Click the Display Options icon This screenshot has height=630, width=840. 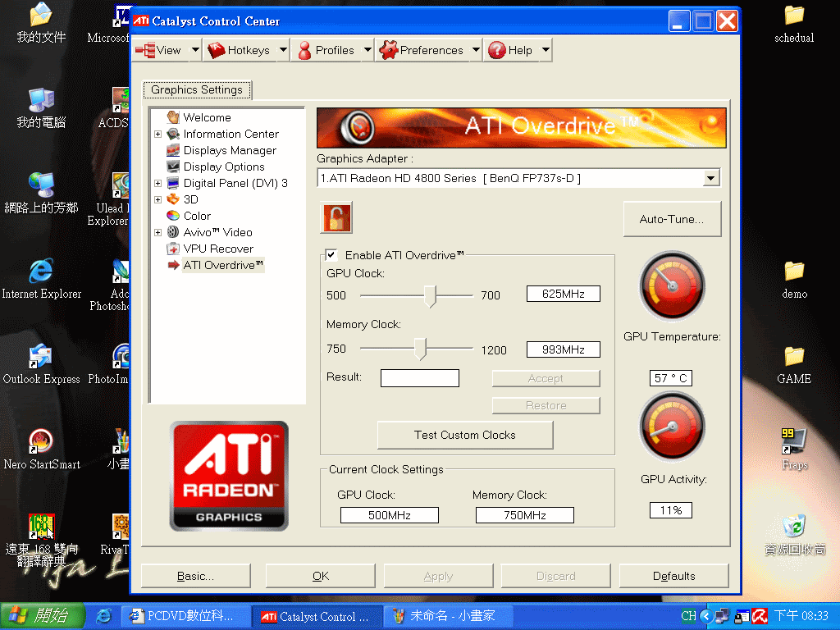173,167
